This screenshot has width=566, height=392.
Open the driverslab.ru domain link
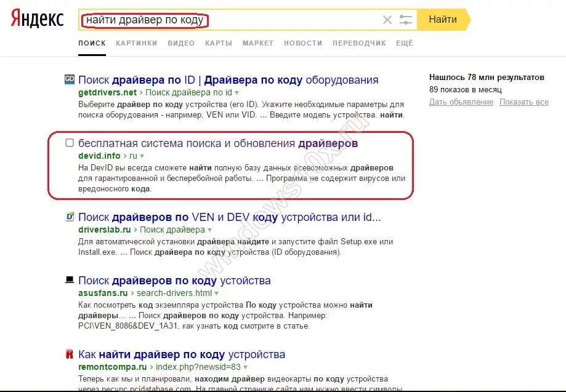[104, 230]
